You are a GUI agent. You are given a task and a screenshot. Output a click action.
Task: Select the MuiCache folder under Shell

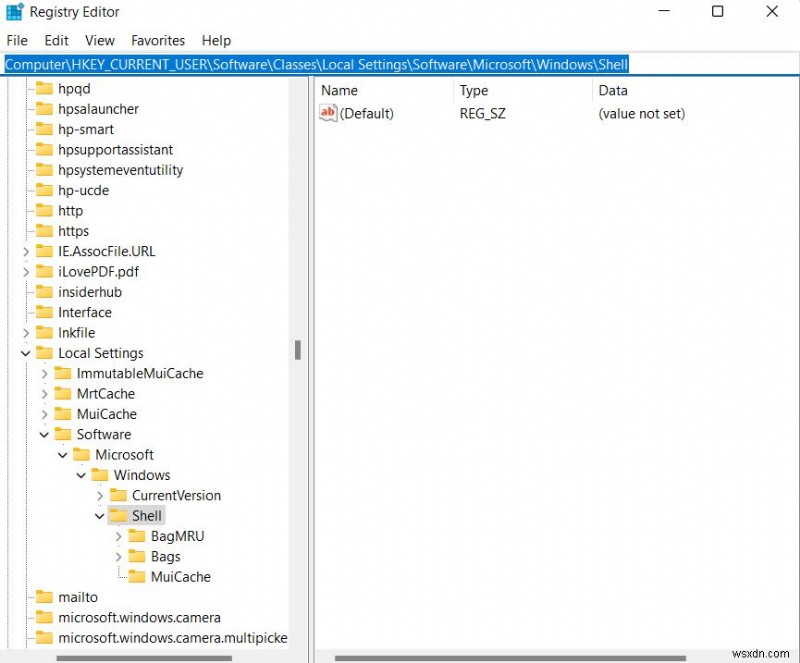coord(138,576)
